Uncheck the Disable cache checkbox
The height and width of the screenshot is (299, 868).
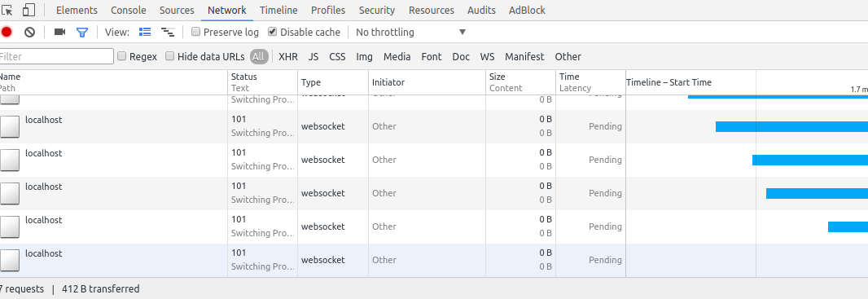[272, 32]
